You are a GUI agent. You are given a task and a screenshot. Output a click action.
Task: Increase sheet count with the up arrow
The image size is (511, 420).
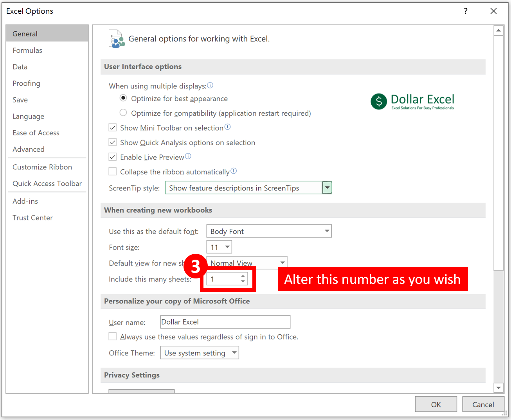coord(243,276)
